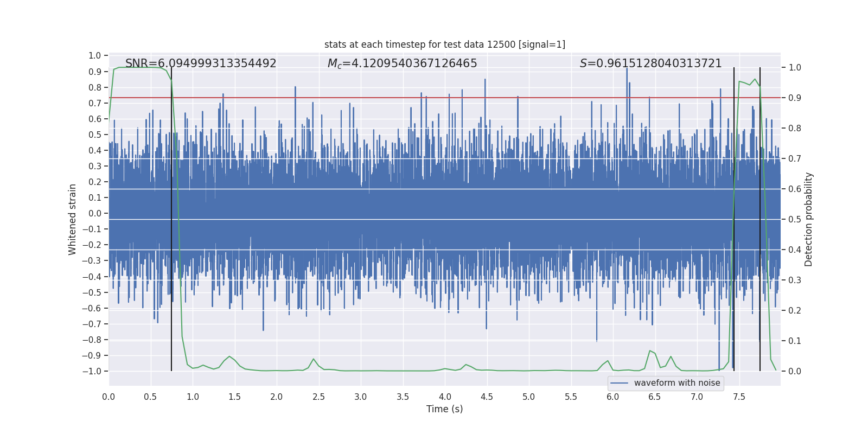
Task: Click the 'Whitened strain' y-axis label
Action: (73, 219)
